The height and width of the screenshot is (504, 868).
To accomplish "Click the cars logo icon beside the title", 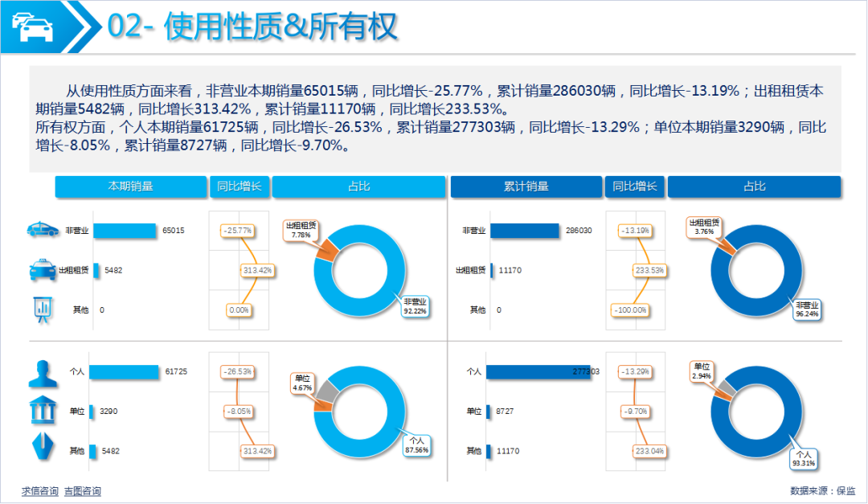I will [32, 27].
